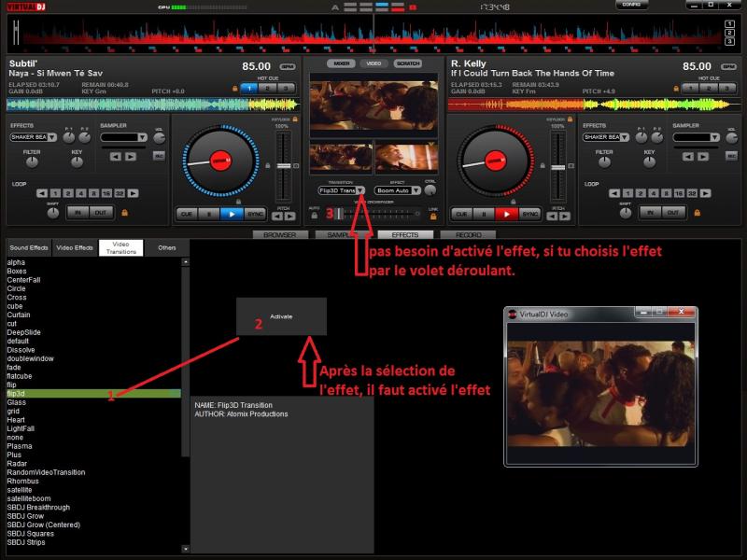Select the Video Transitions tab
Image resolution: width=747 pixels, height=560 pixels.
[x=121, y=248]
